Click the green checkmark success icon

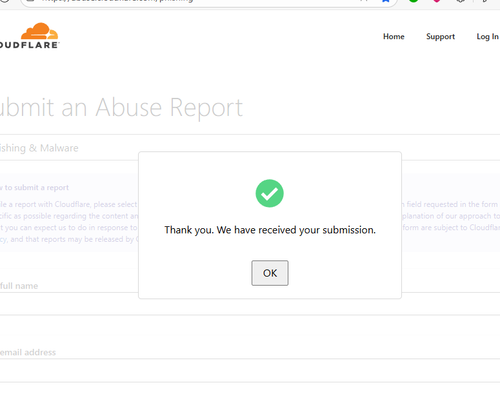(269, 193)
